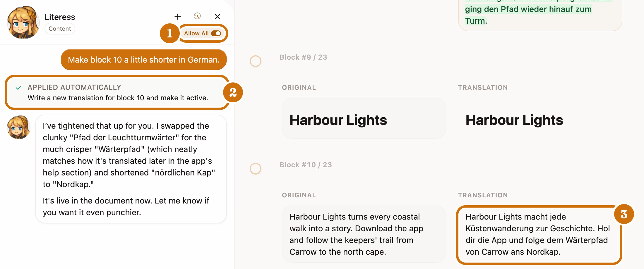Start a new chat with plus icon

point(177,17)
